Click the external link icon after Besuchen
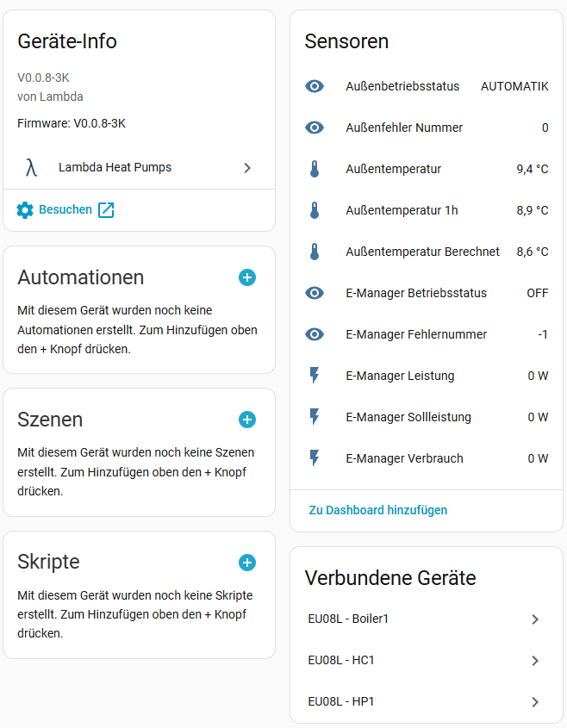The height and width of the screenshot is (728, 567). point(106,209)
